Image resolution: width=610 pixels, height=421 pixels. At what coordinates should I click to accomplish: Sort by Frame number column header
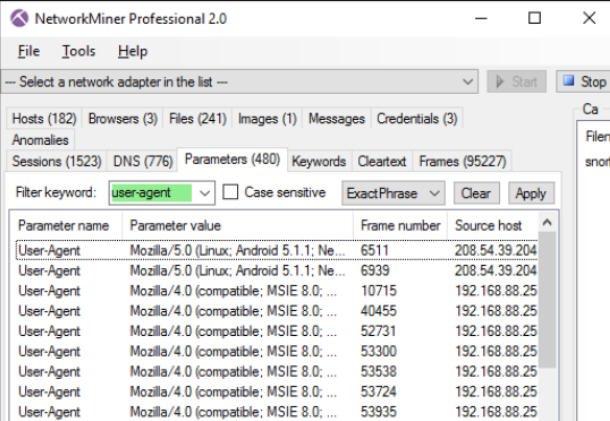[x=401, y=225]
